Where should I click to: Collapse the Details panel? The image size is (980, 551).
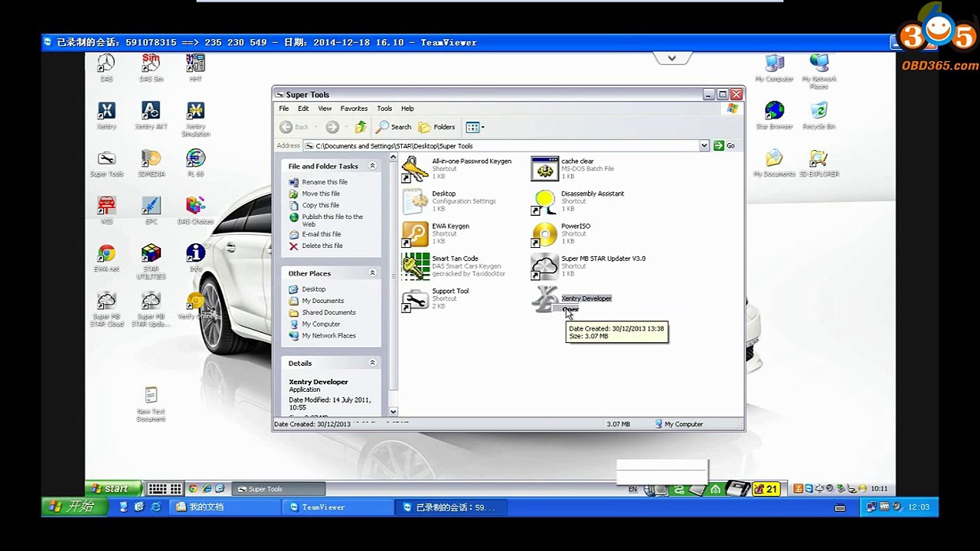(x=373, y=363)
